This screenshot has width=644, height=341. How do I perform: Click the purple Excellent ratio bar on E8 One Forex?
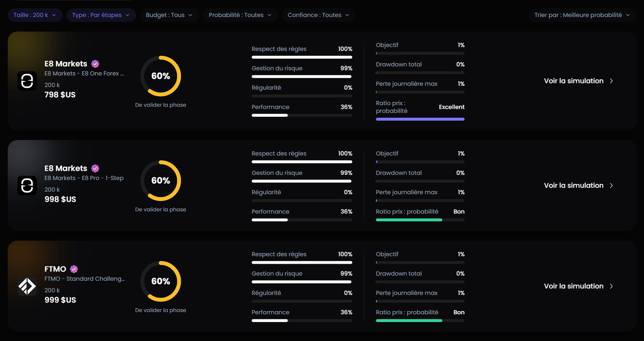coord(420,119)
